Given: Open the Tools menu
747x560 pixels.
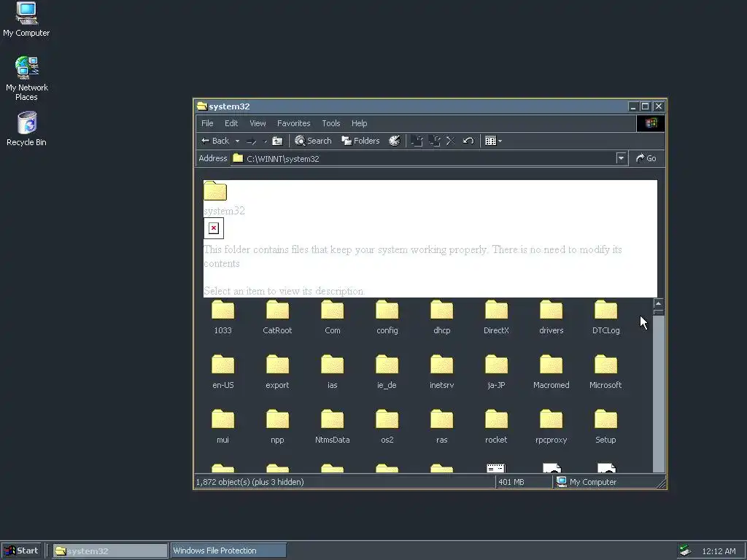Looking at the screenshot, I should coord(331,123).
